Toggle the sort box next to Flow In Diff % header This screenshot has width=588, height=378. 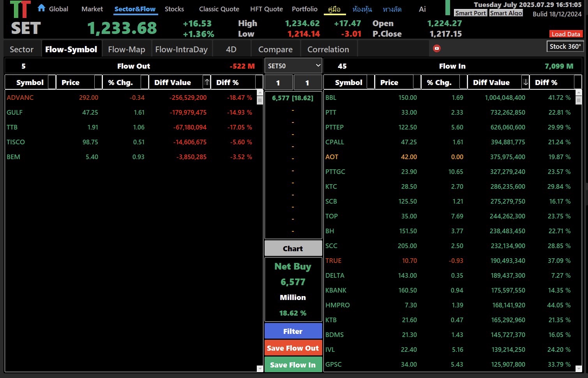pyautogui.click(x=578, y=82)
